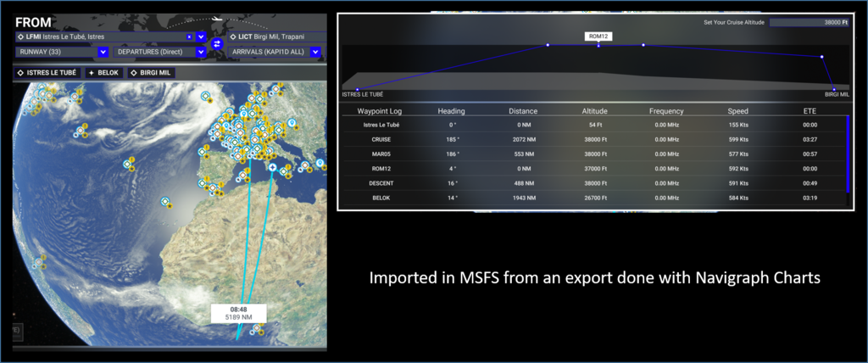This screenshot has height=363, width=868.
Task: Click the 2072 NM distance cell
Action: click(x=522, y=139)
